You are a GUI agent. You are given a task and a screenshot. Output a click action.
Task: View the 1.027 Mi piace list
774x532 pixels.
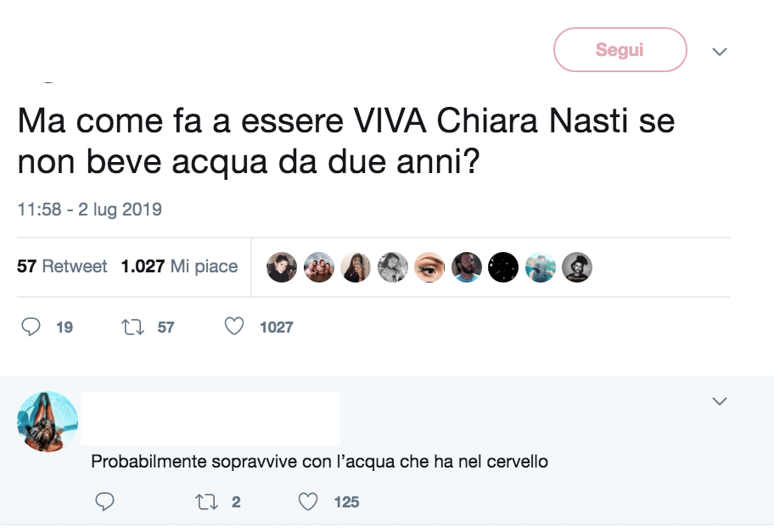(x=179, y=266)
